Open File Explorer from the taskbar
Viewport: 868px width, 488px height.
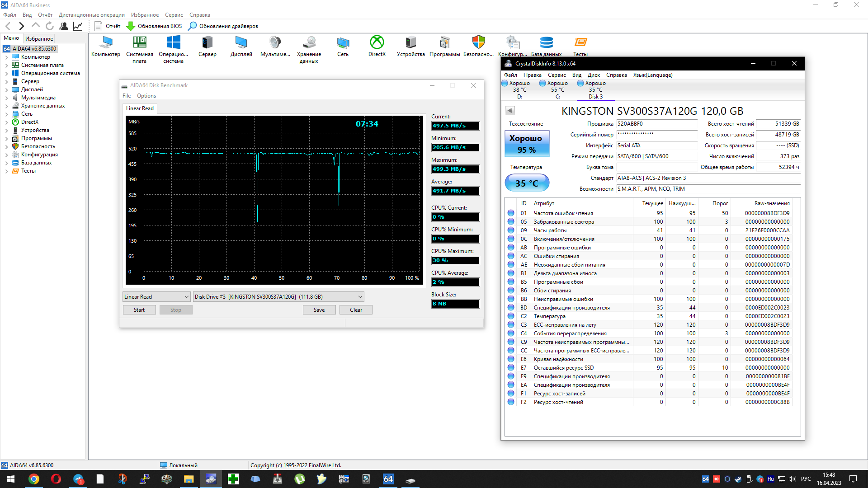(x=189, y=479)
